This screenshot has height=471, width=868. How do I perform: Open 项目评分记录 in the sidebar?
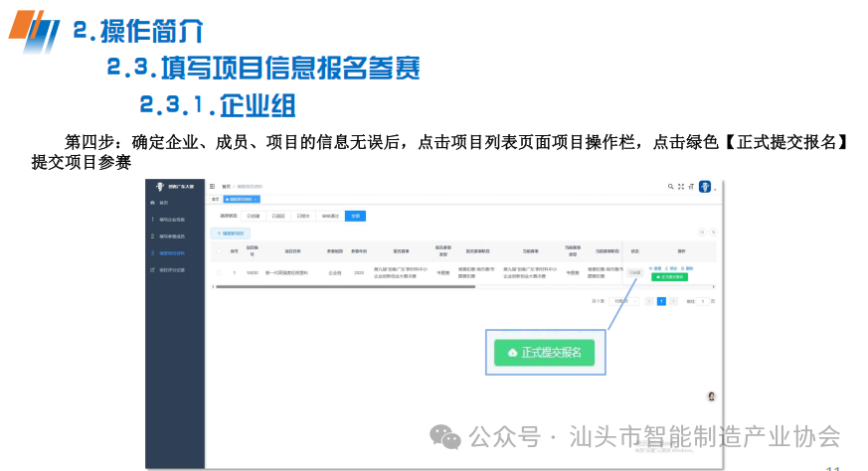pyautogui.click(x=172, y=270)
